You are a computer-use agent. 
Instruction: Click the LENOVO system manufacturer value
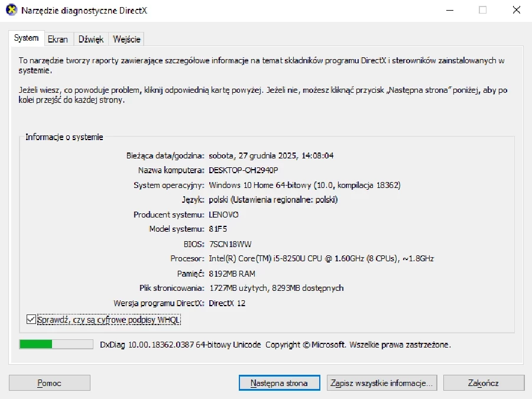tap(225, 215)
